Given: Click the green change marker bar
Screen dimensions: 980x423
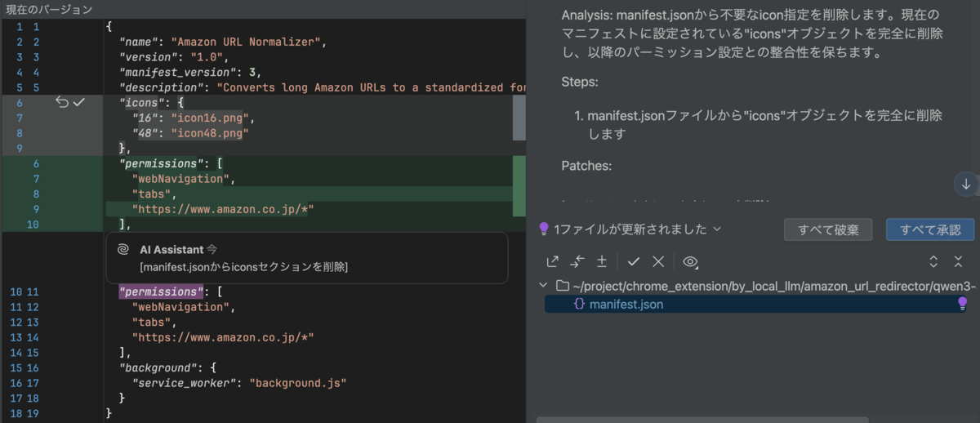Looking at the screenshot, I should point(519,186).
